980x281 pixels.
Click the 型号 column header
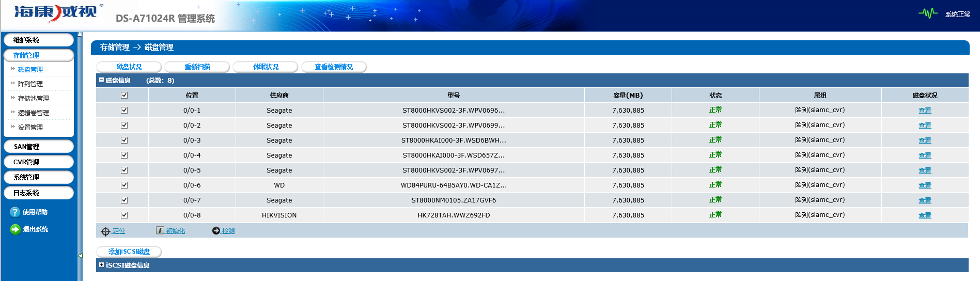point(454,95)
